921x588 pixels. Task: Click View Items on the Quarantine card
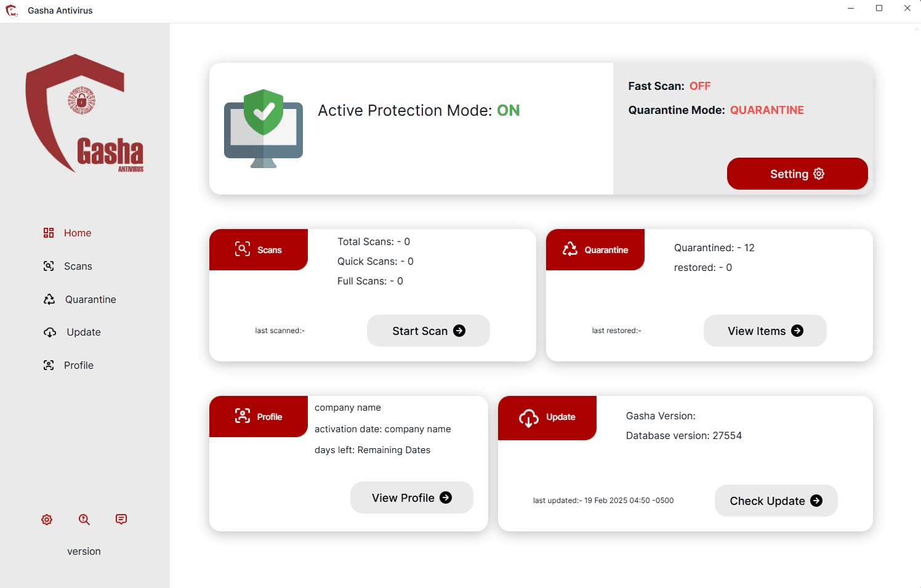(x=765, y=331)
